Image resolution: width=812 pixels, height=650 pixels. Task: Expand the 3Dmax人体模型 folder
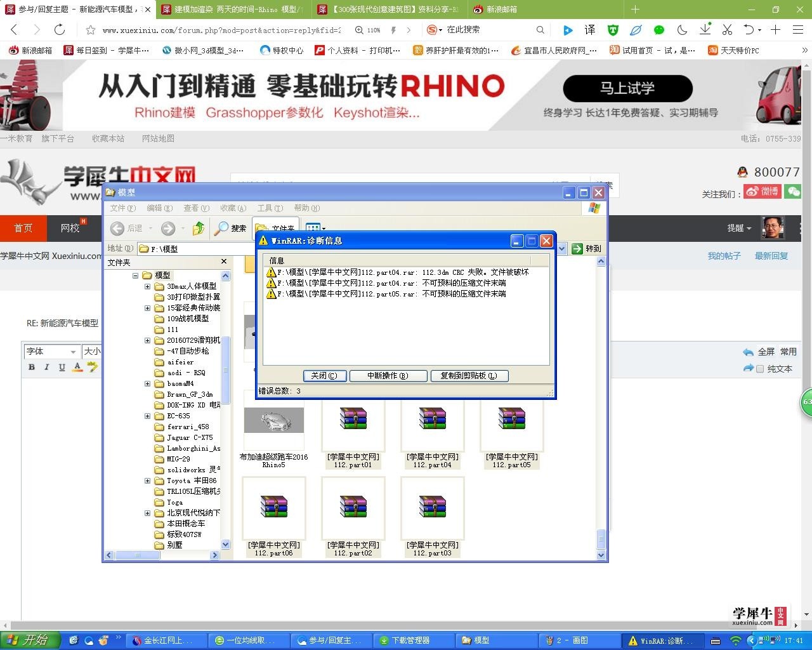[147, 286]
